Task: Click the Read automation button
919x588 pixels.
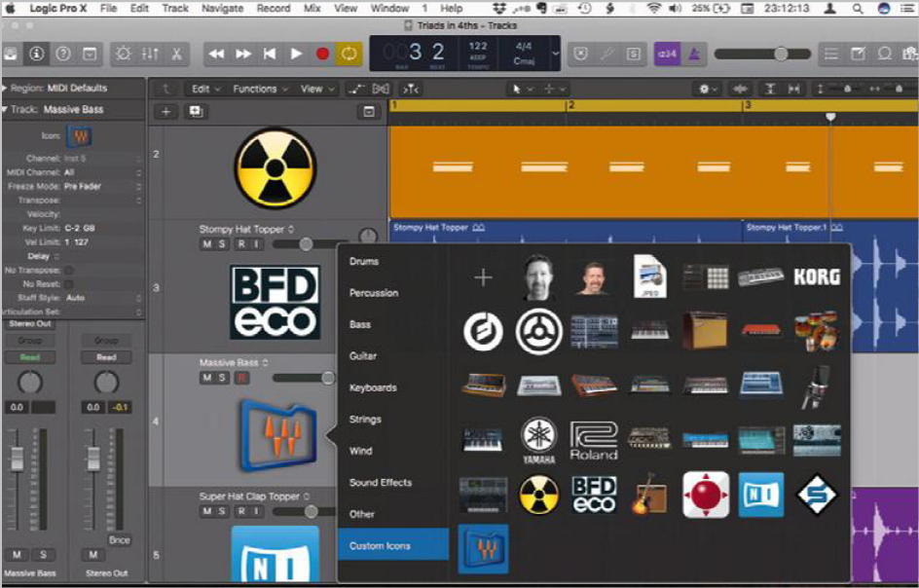Action: click(x=29, y=357)
